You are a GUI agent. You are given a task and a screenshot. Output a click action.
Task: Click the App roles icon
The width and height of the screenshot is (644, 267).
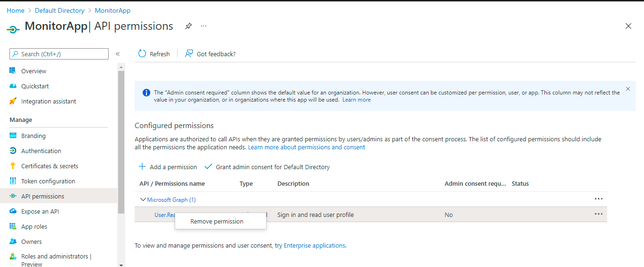[13, 226]
